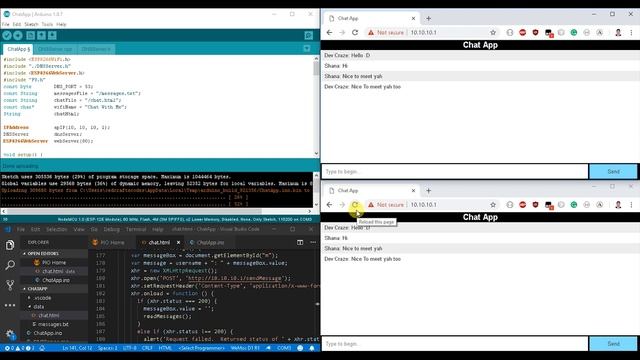Open the VS Code Debug menu
This screenshot has width=640, height=360.
(x=111, y=229)
